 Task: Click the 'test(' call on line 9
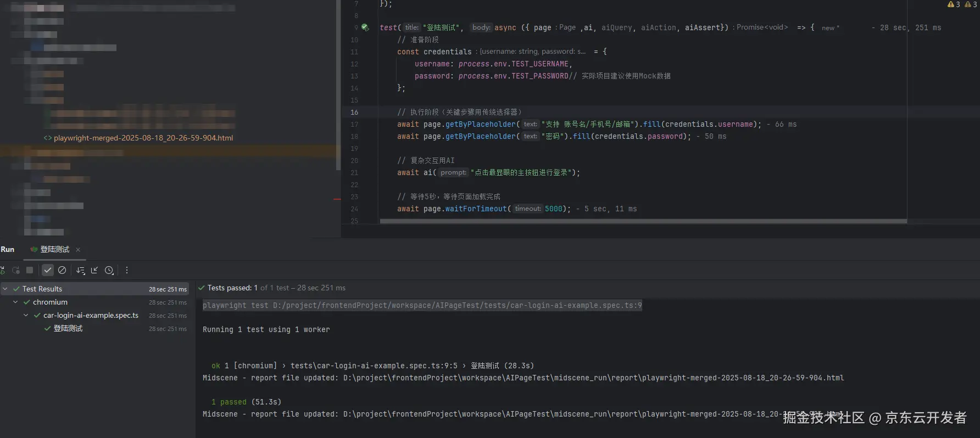tap(390, 27)
